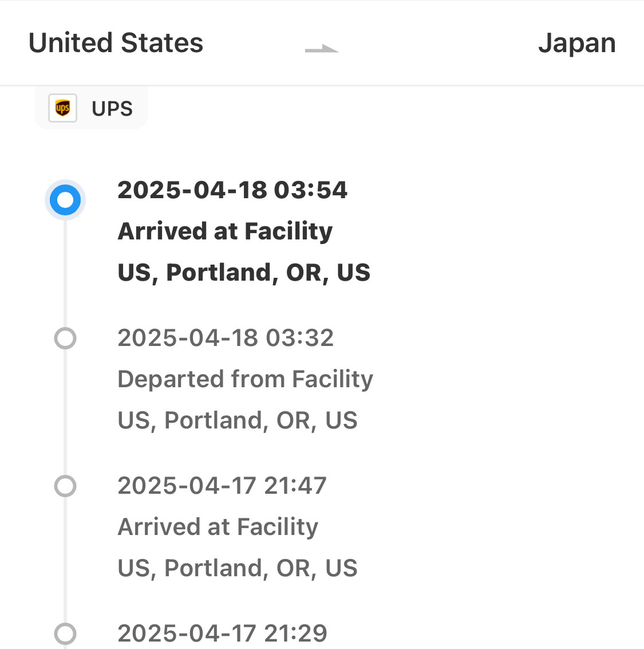644x649 pixels.
Task: Click the 03:32 Departed from Facility marker circle
Action: [65, 338]
